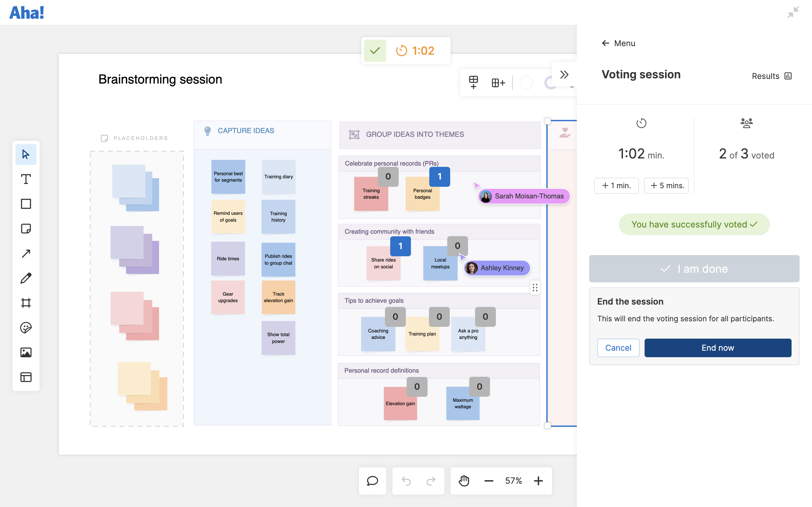Click the vote badge on Personal badges sticky
812x507 pixels.
pos(439,176)
